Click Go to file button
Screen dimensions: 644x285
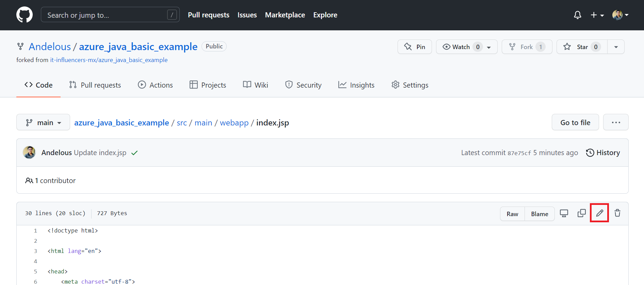click(x=575, y=122)
